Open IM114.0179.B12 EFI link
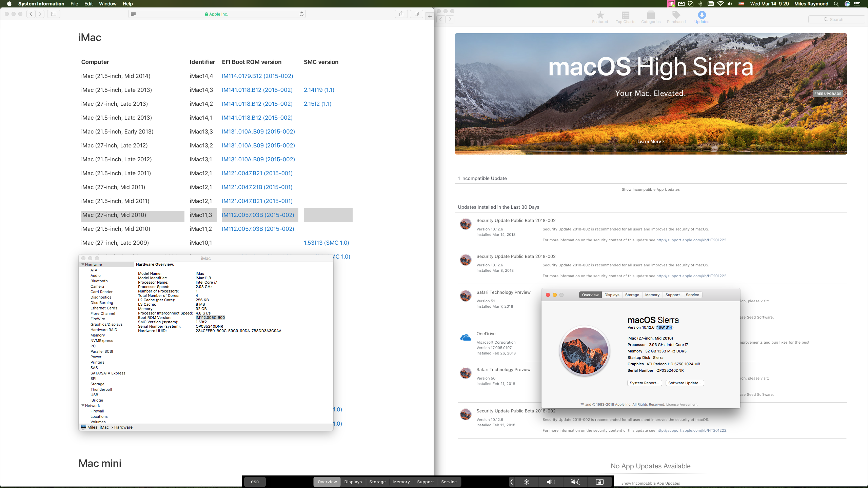The width and height of the screenshot is (868, 488). click(257, 76)
